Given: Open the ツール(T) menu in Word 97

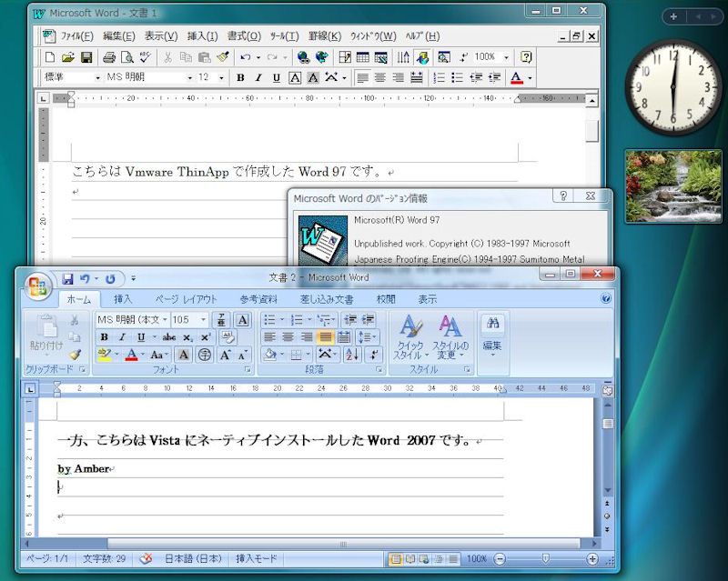Looking at the screenshot, I should [x=285, y=36].
